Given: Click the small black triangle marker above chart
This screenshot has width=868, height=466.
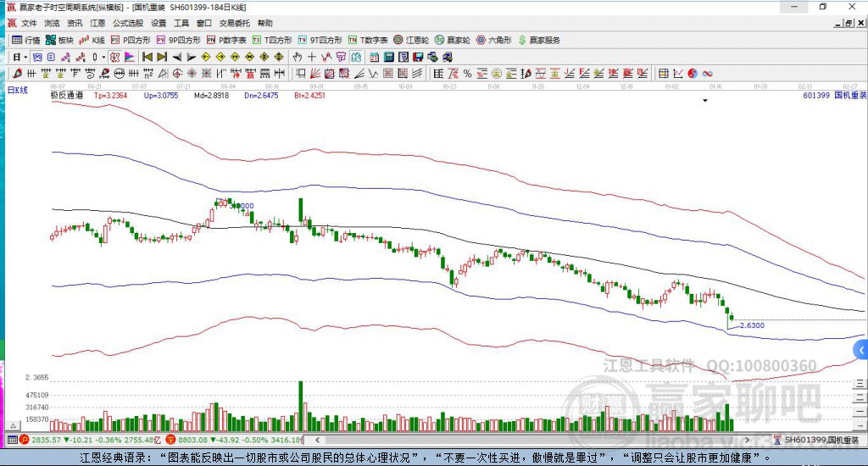Looking at the screenshot, I should 705,101.
